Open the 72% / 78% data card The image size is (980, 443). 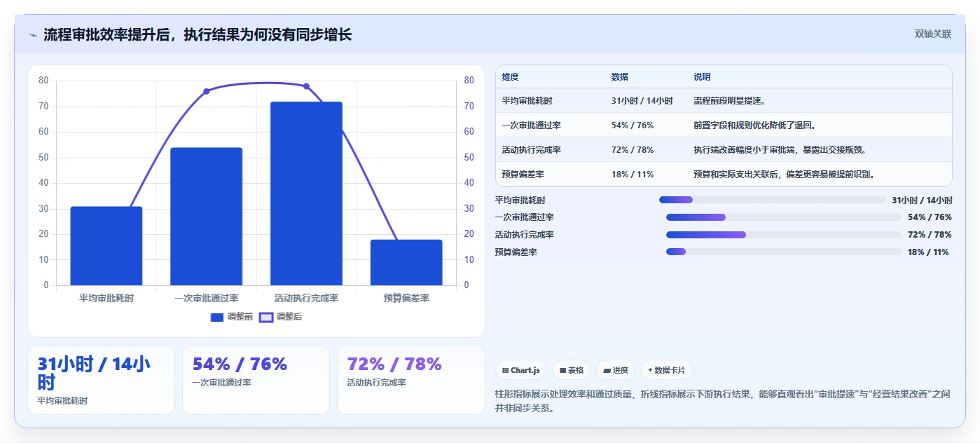click(x=410, y=380)
